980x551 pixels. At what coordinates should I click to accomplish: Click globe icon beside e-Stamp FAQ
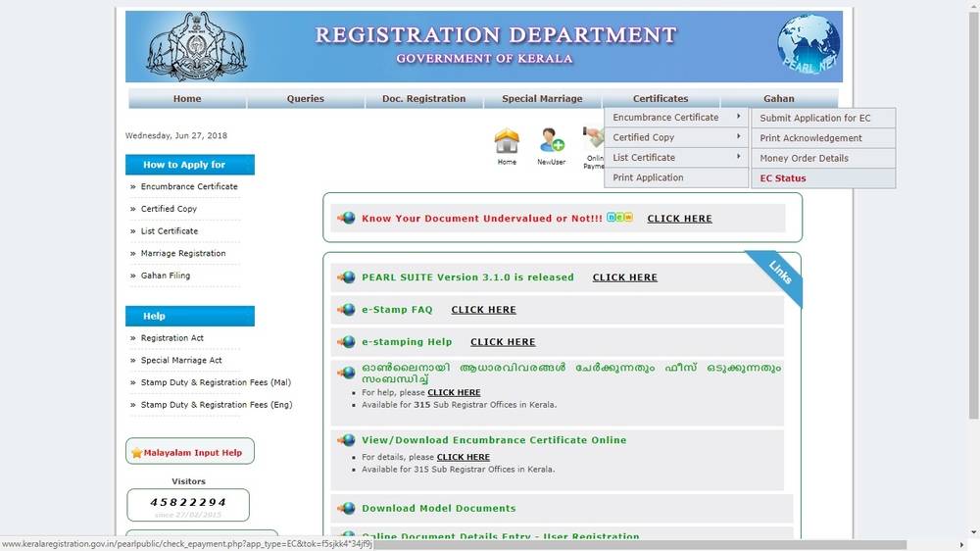[346, 310]
